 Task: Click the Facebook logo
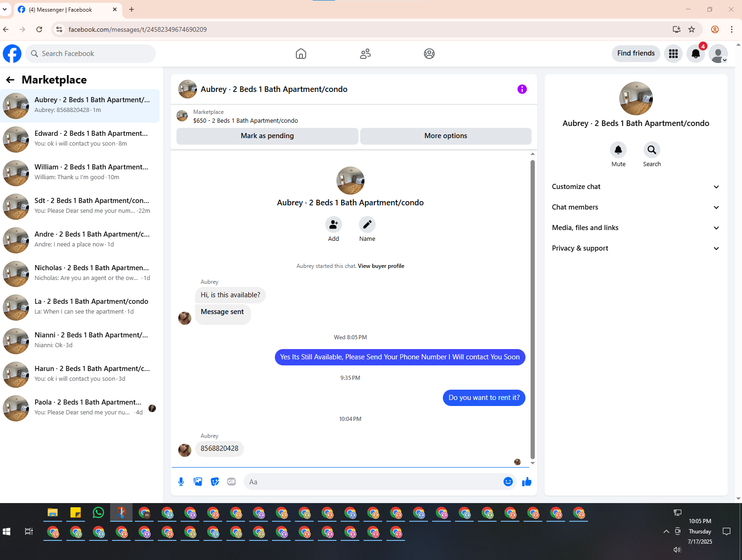point(12,54)
